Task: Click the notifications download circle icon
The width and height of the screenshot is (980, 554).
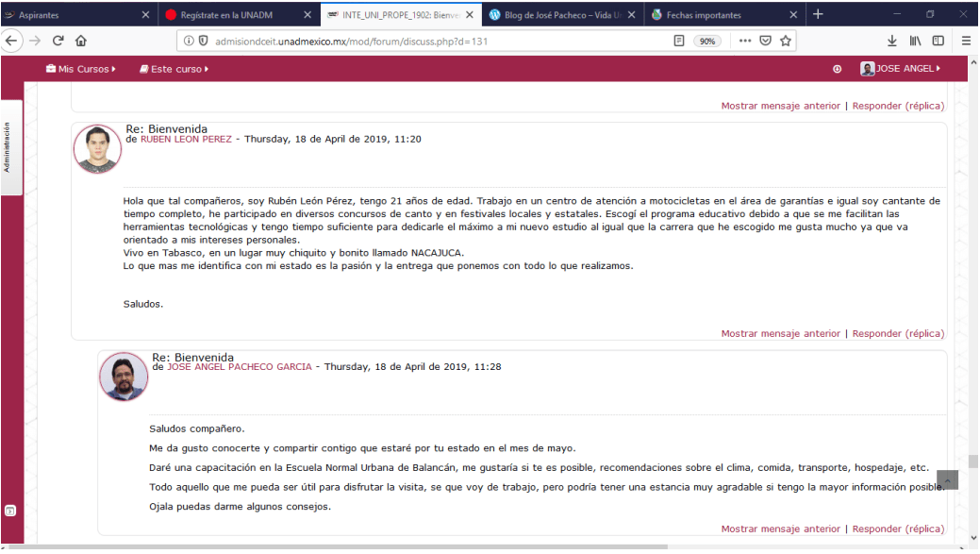Action: [836, 68]
